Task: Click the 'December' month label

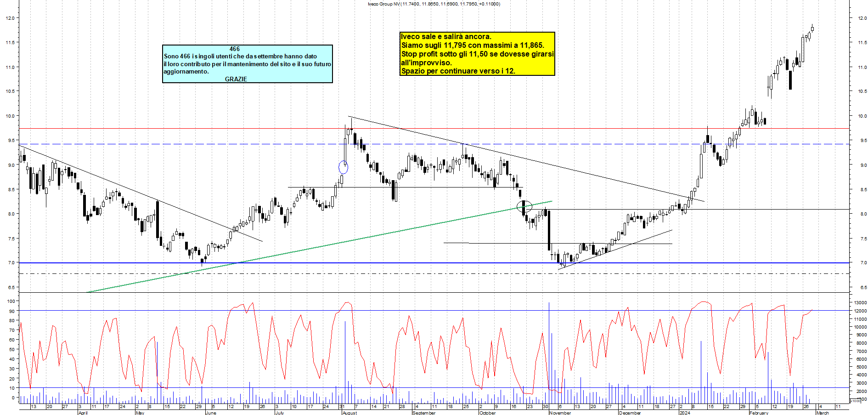Action: click(630, 413)
